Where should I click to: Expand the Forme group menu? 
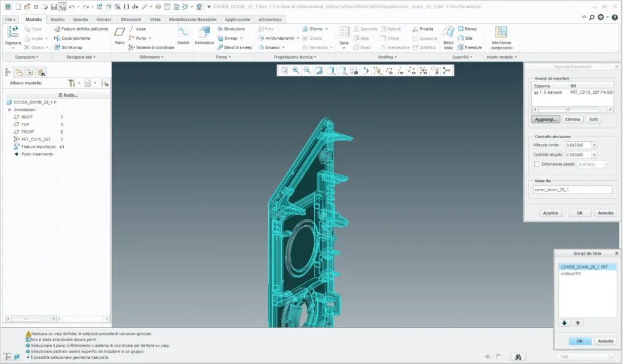[x=223, y=57]
